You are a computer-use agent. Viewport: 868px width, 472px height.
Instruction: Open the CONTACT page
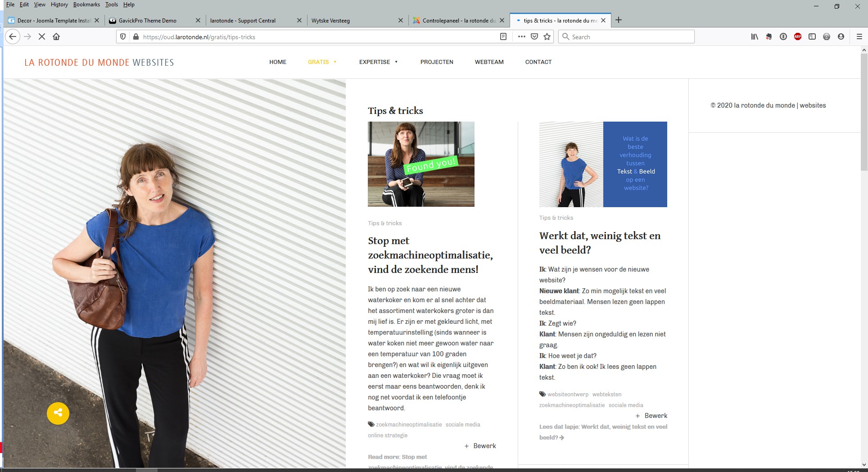[x=538, y=62]
